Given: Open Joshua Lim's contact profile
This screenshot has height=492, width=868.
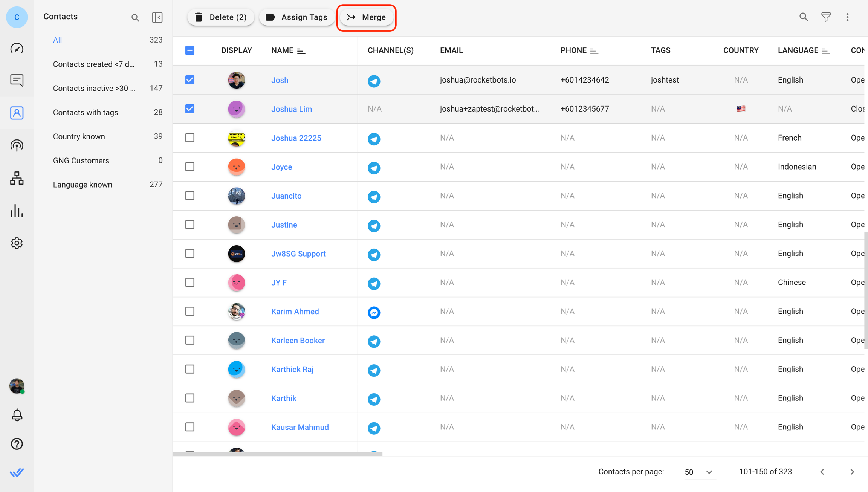Looking at the screenshot, I should (291, 109).
